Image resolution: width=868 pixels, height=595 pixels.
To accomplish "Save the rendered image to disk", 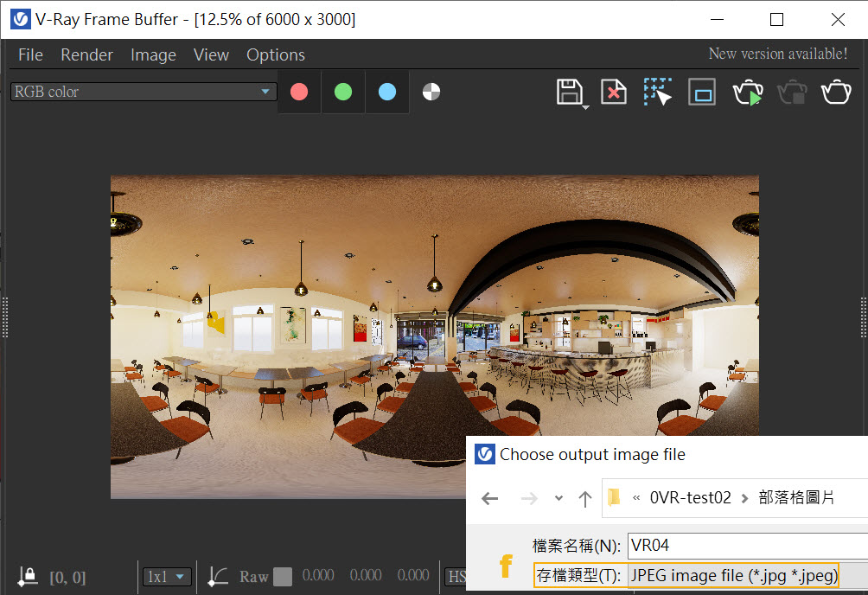I will (570, 92).
